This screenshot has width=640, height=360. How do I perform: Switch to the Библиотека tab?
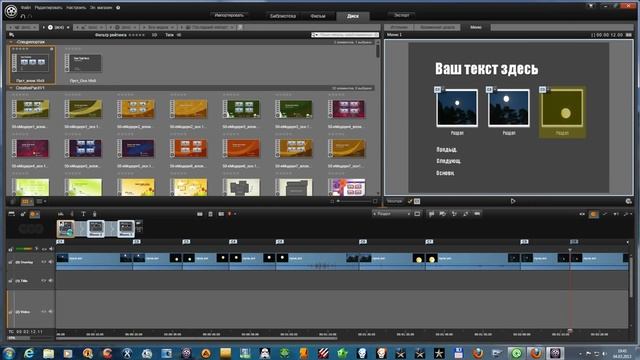click(283, 16)
